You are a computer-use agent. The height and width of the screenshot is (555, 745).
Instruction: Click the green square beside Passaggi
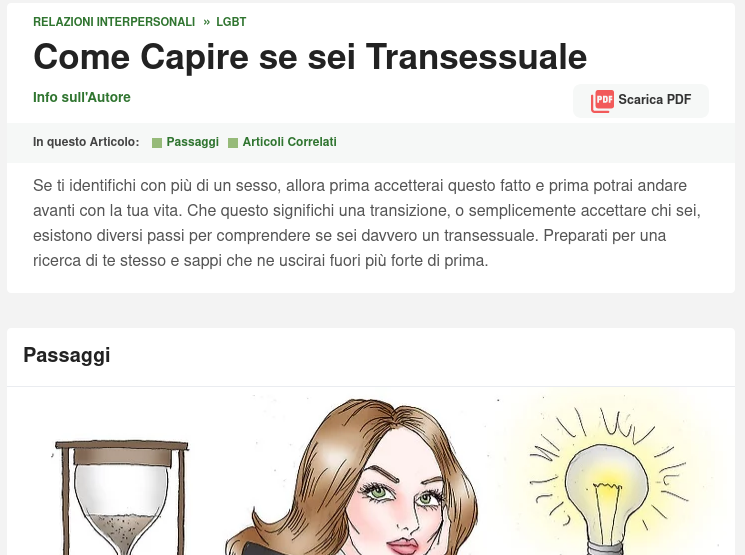click(157, 143)
